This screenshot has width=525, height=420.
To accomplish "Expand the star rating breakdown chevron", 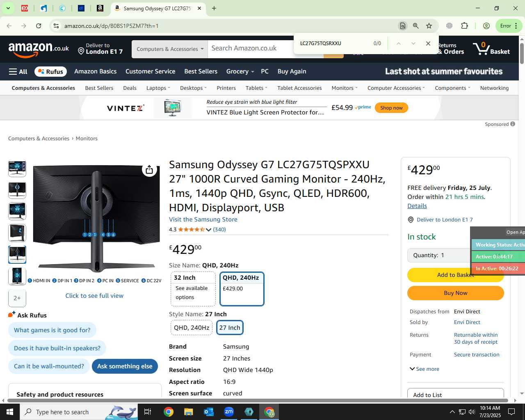I will pos(208,230).
